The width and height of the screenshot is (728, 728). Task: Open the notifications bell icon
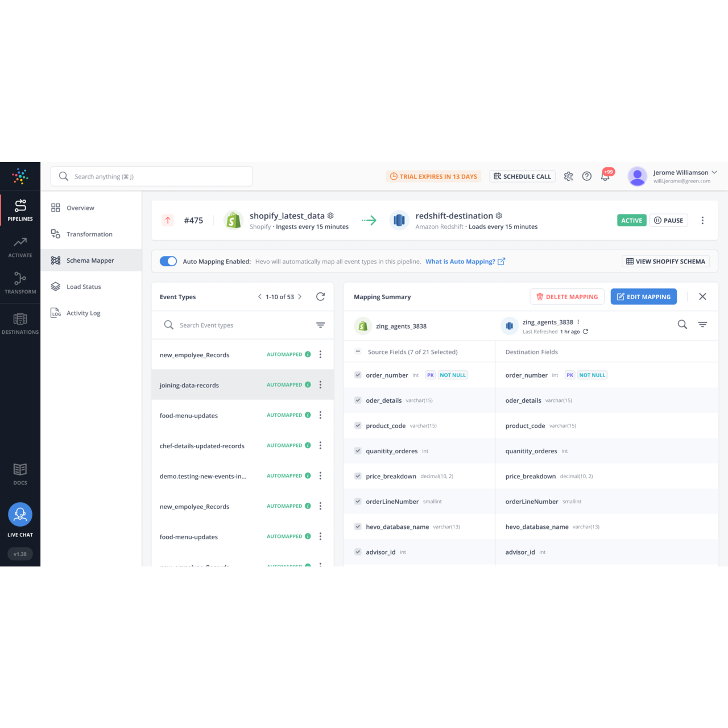605,176
